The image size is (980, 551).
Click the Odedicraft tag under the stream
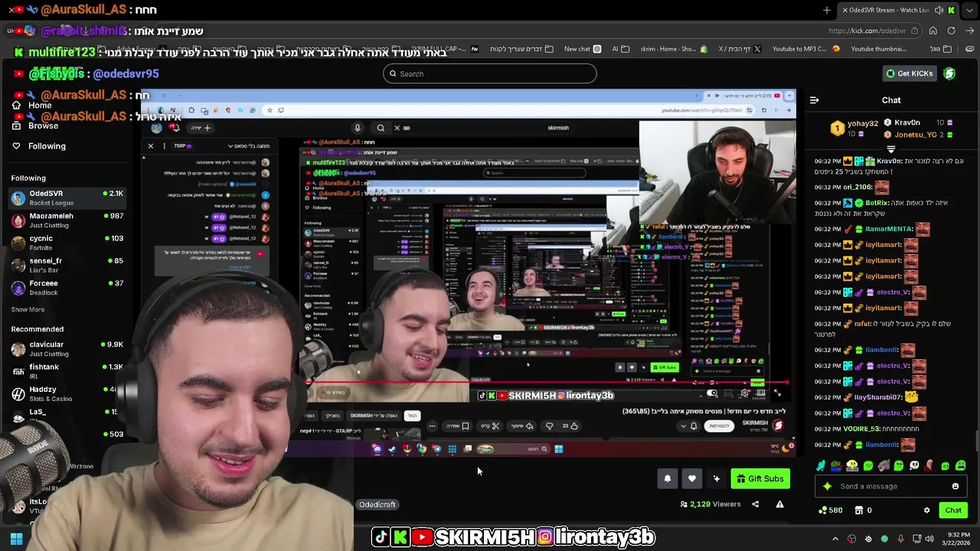click(x=377, y=504)
